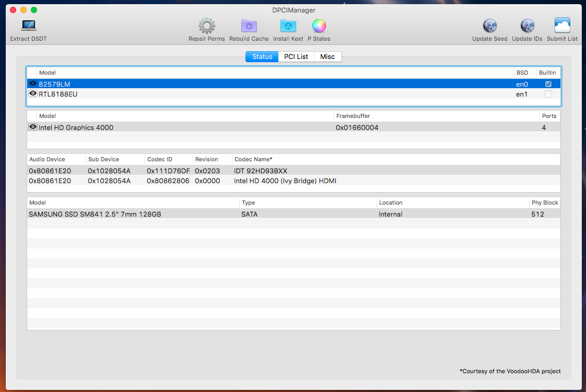
Task: Select the SAMSUNG SSD SM841 disk row
Action: (x=261, y=214)
